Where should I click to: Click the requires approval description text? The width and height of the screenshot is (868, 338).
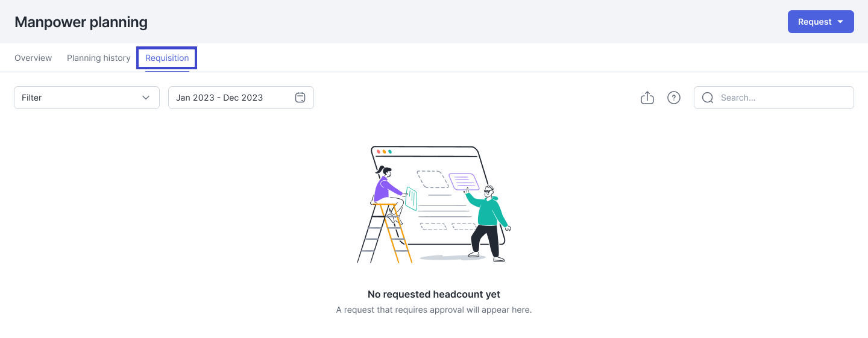434,310
